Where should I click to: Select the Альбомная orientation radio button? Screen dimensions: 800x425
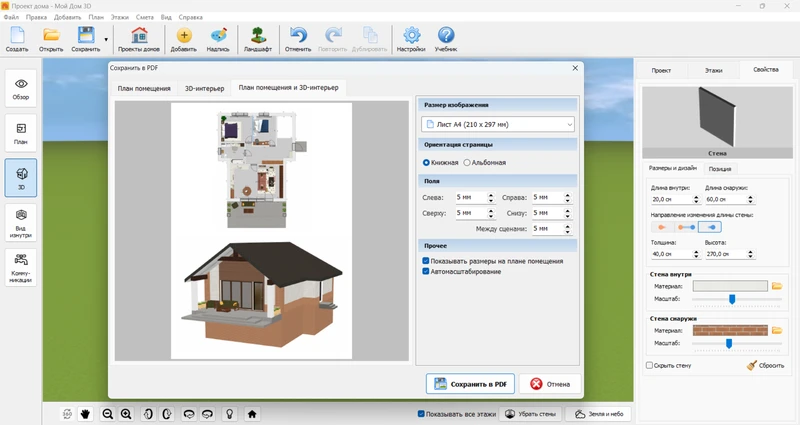pyautogui.click(x=467, y=162)
